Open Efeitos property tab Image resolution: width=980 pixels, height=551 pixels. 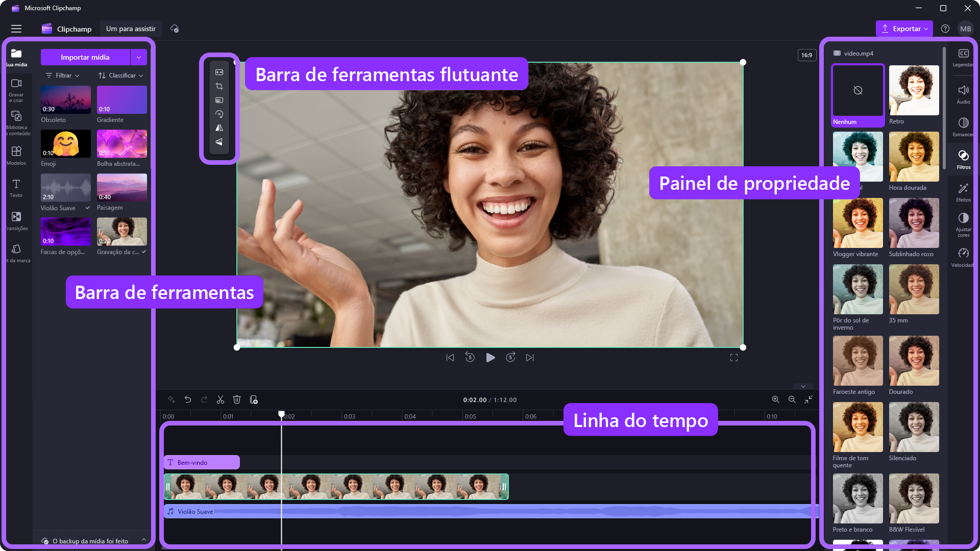point(963,192)
